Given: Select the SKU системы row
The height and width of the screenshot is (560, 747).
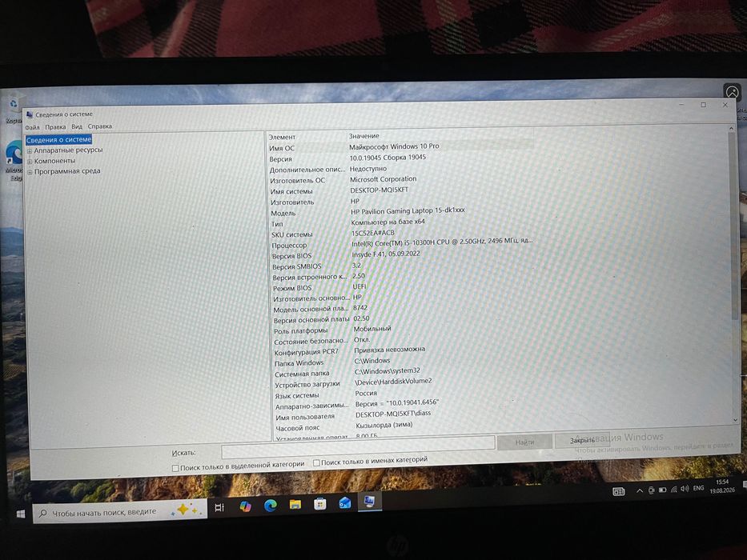Looking at the screenshot, I should coord(401,234).
